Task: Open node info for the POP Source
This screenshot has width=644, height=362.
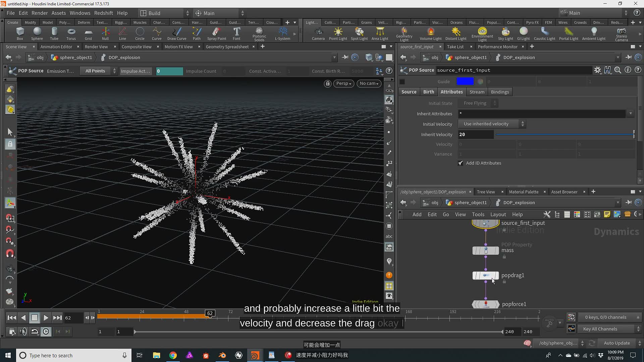Action: tap(628, 70)
